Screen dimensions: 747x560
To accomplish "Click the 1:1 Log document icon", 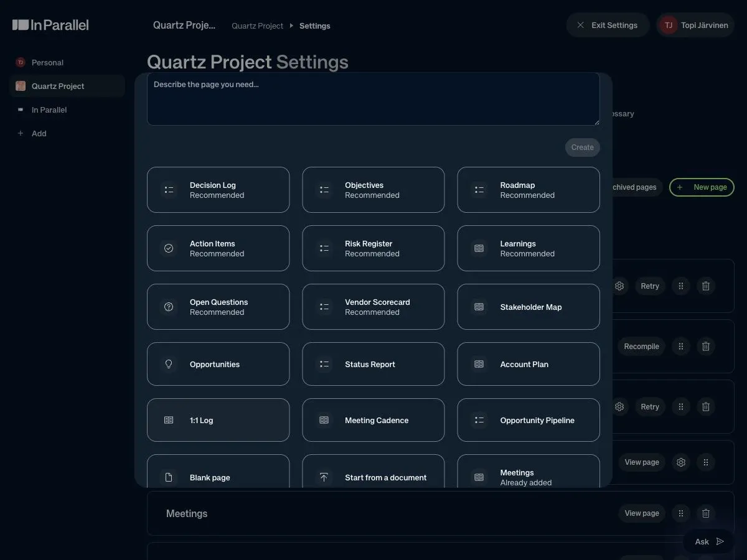I will [169, 420].
